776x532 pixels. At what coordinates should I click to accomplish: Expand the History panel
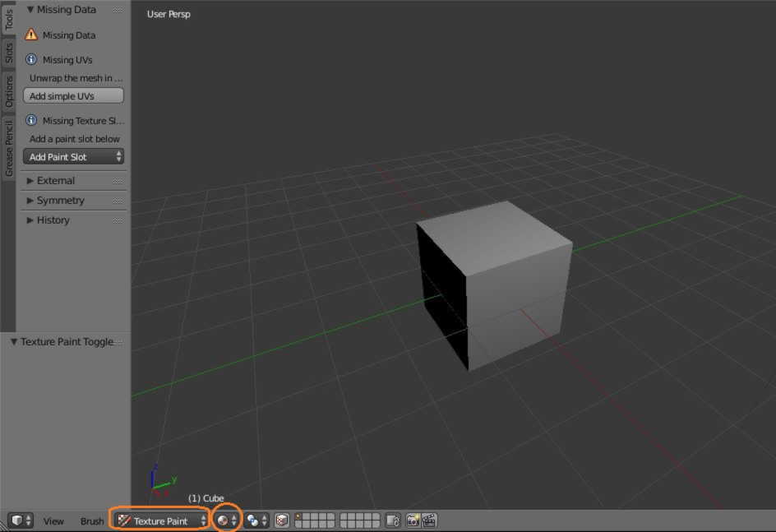click(x=30, y=220)
